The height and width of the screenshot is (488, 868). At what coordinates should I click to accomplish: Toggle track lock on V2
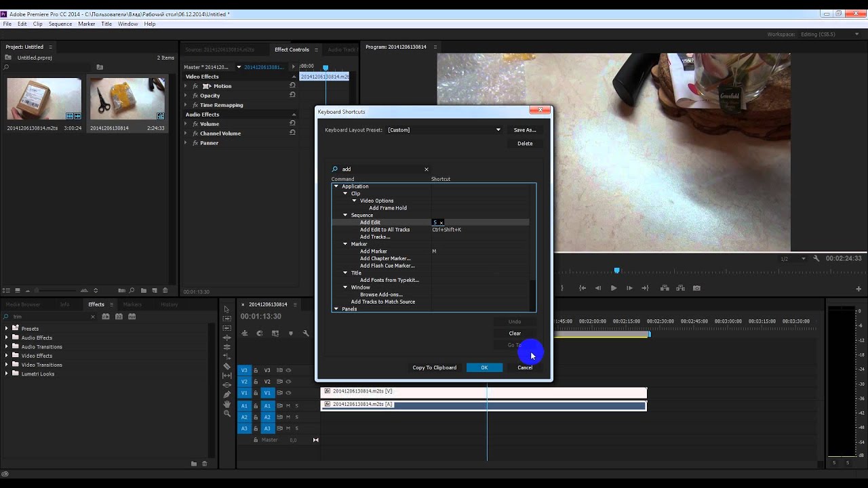256,382
